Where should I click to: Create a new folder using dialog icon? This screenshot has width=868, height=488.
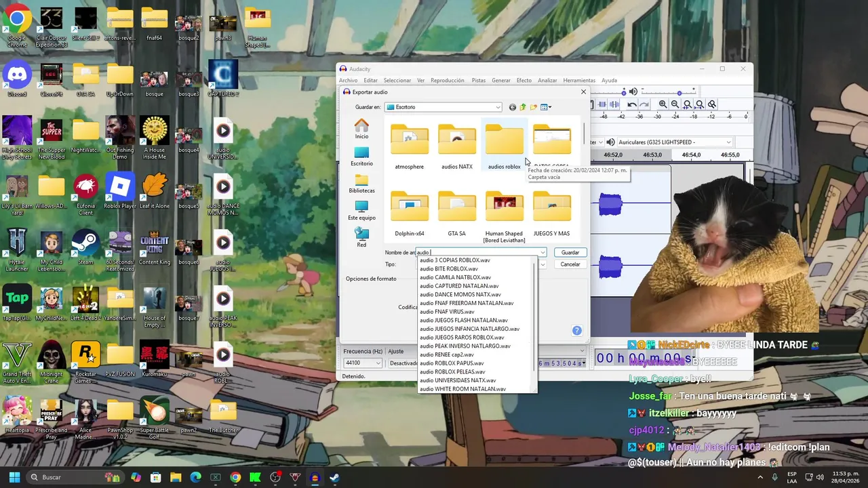click(534, 107)
